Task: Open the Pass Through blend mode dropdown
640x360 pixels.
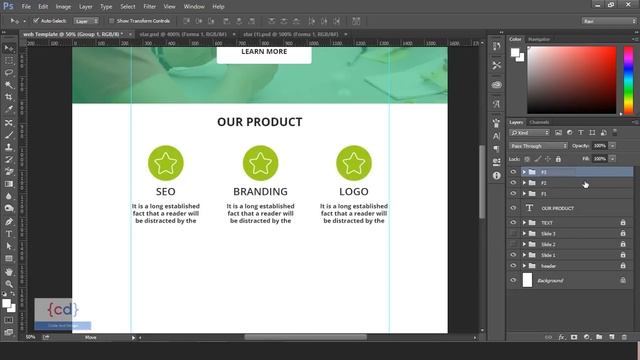Action: tap(538, 146)
